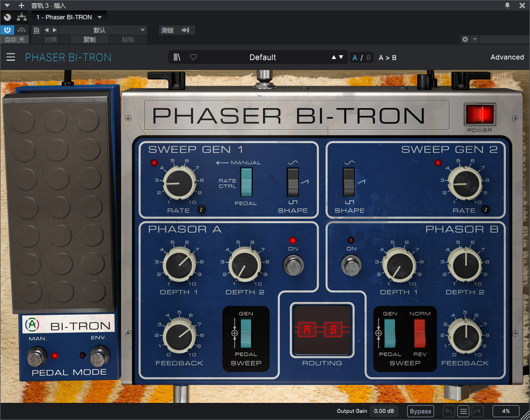Click the 自动: 关 automation mode
Viewport: 530px width, 420px height.
15,40
